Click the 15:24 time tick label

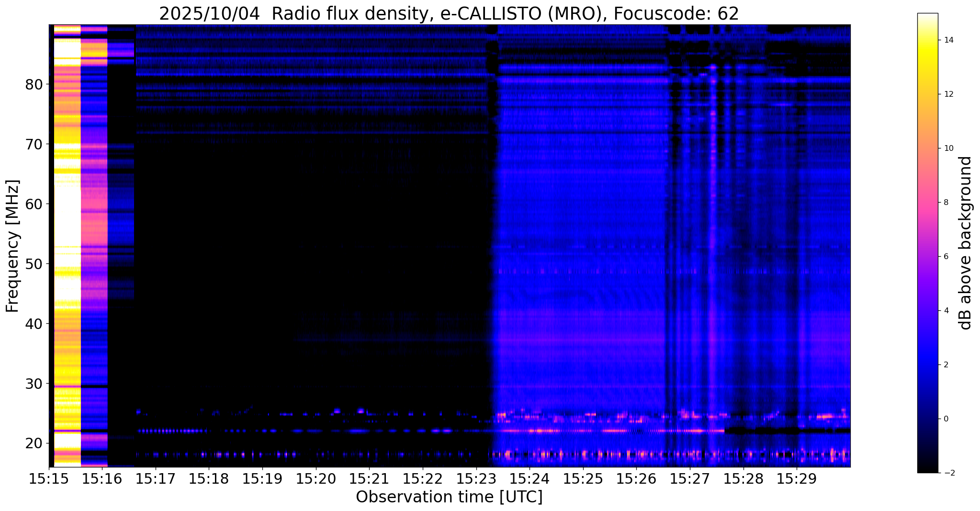(x=529, y=478)
